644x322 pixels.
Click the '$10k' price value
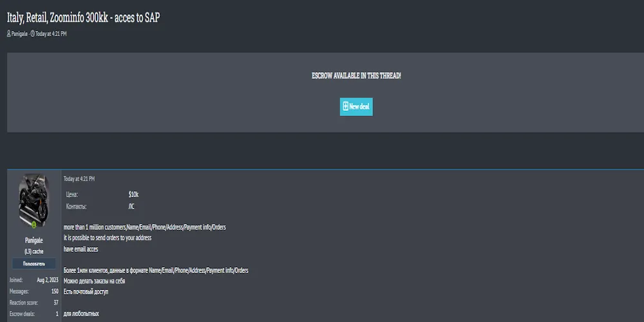(x=133, y=194)
